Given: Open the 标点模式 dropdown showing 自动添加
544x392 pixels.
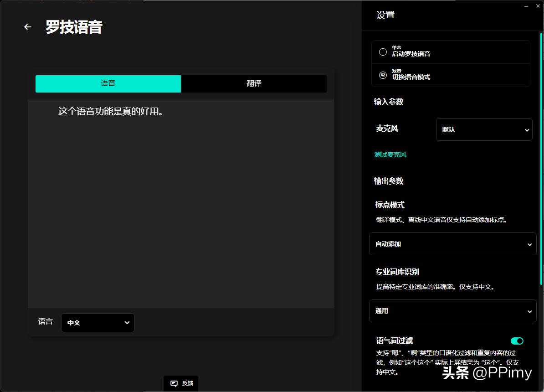Looking at the screenshot, I should tap(452, 244).
